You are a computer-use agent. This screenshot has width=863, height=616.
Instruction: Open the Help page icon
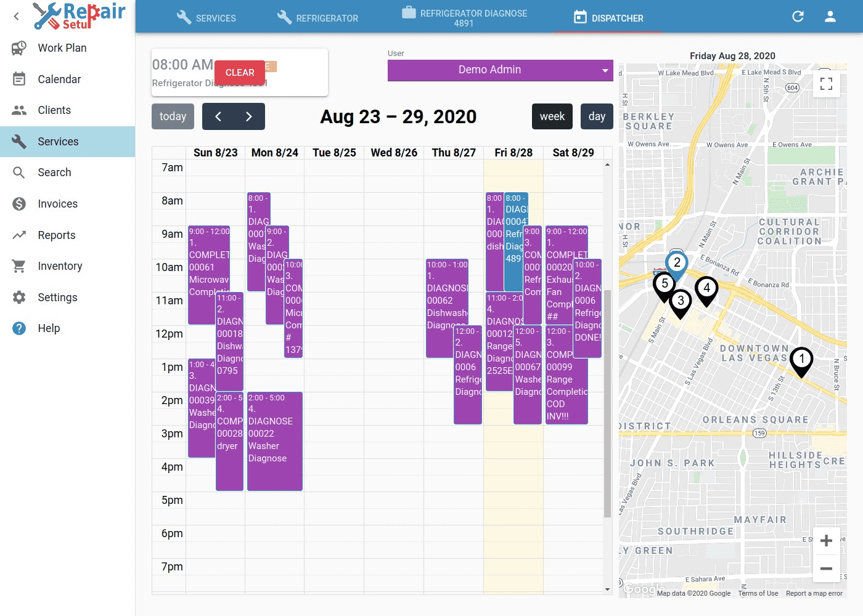point(19,328)
